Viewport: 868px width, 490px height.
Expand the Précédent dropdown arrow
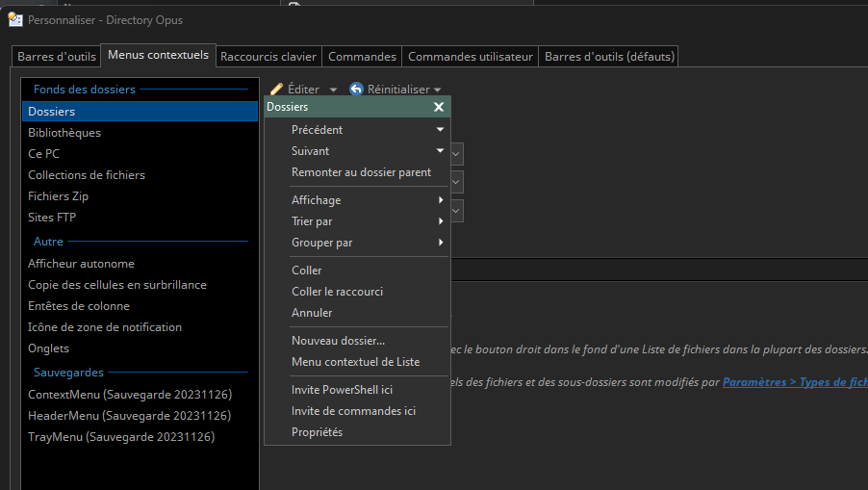(440, 130)
